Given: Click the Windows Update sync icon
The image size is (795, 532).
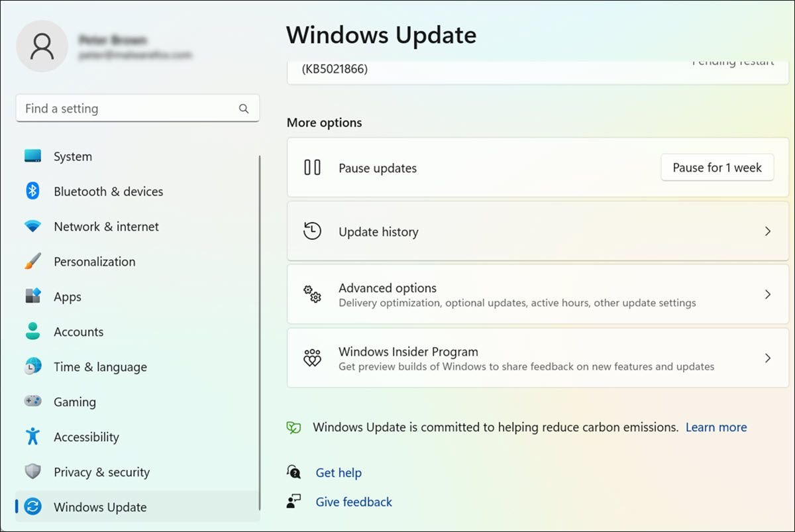Looking at the screenshot, I should click(32, 507).
